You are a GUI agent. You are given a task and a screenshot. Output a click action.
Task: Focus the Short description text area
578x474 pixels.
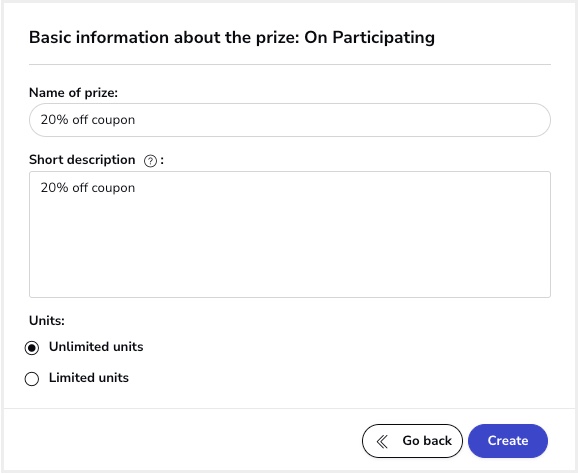point(290,234)
